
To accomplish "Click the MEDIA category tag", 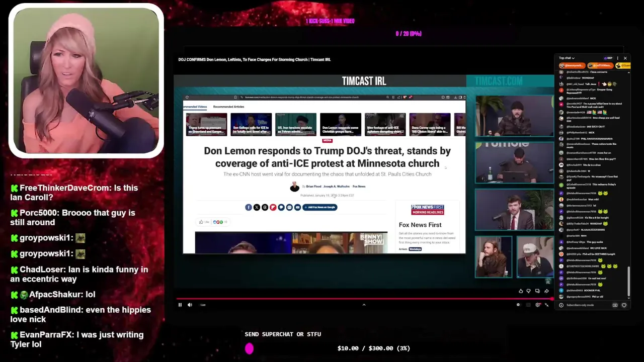I will [327, 141].
